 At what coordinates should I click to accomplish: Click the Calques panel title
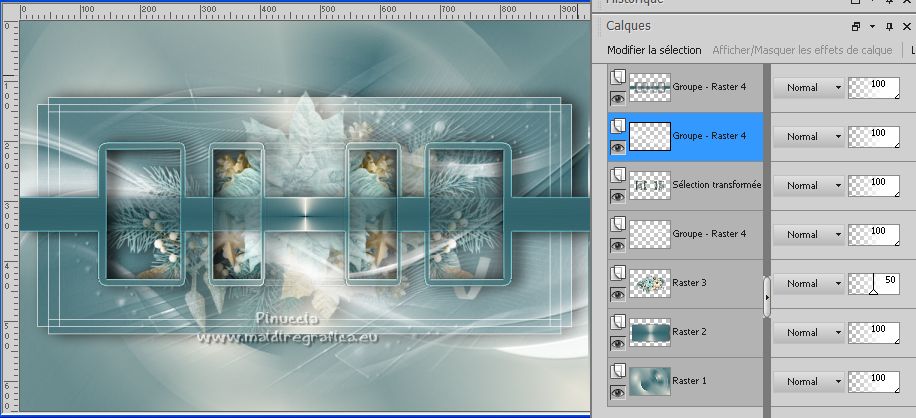[x=629, y=26]
